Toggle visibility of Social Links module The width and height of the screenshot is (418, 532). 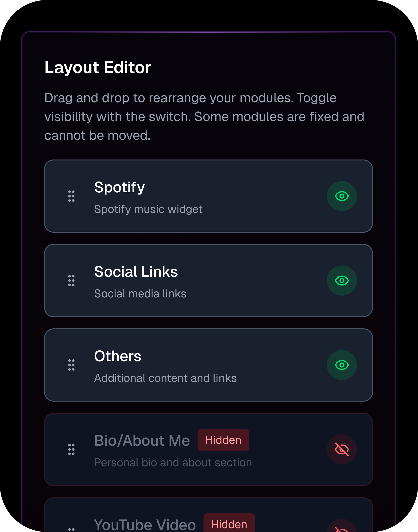point(342,280)
